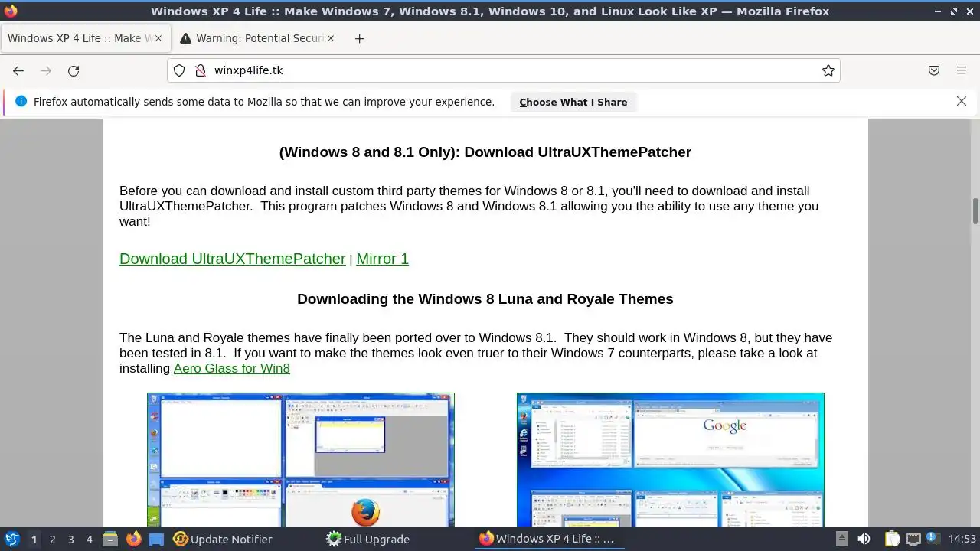Click heading Downloading the Windows 8 Luna and Royale Themes
The height and width of the screenshot is (551, 980).
pyautogui.click(x=485, y=299)
